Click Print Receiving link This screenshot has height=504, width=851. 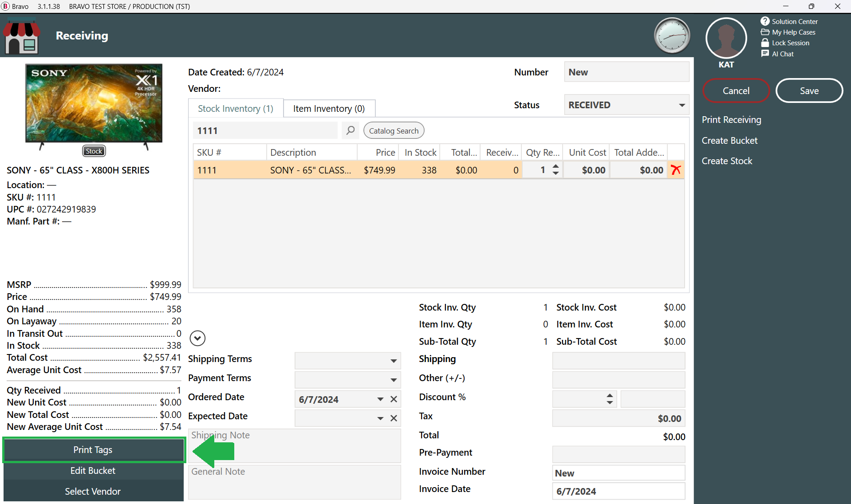[x=731, y=120]
